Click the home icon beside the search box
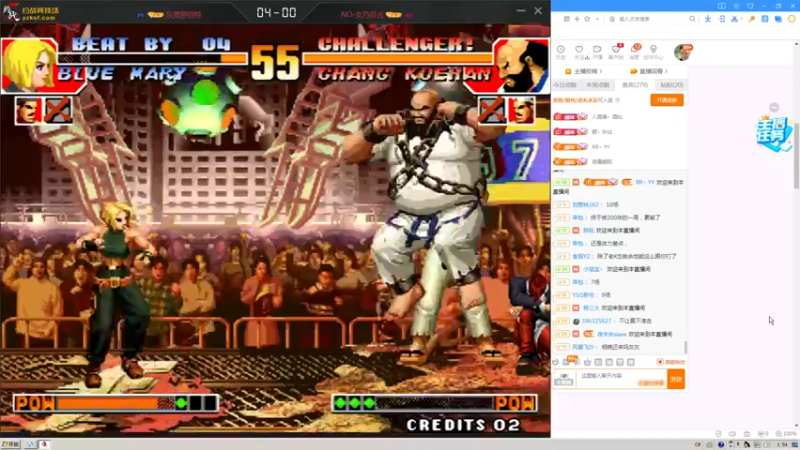 [x=612, y=19]
